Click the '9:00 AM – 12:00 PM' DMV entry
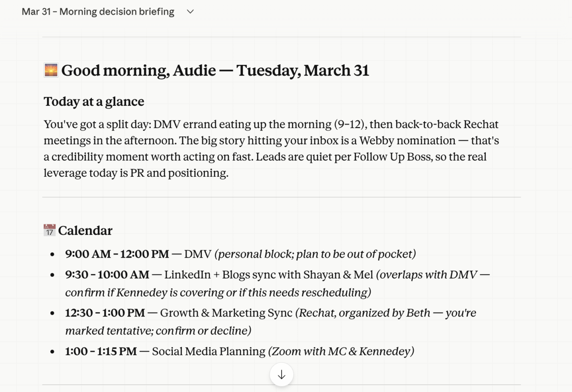This screenshot has height=392, width=572. (x=240, y=254)
